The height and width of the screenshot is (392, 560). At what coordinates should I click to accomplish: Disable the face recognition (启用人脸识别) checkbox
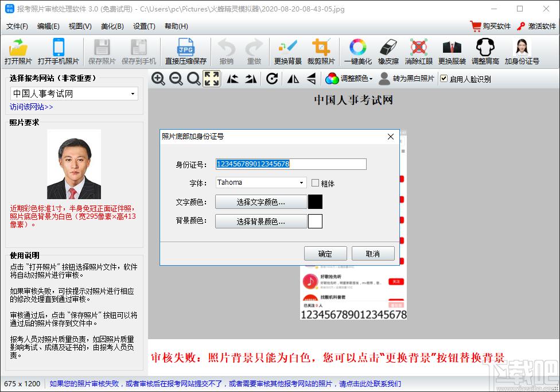pyautogui.click(x=444, y=79)
